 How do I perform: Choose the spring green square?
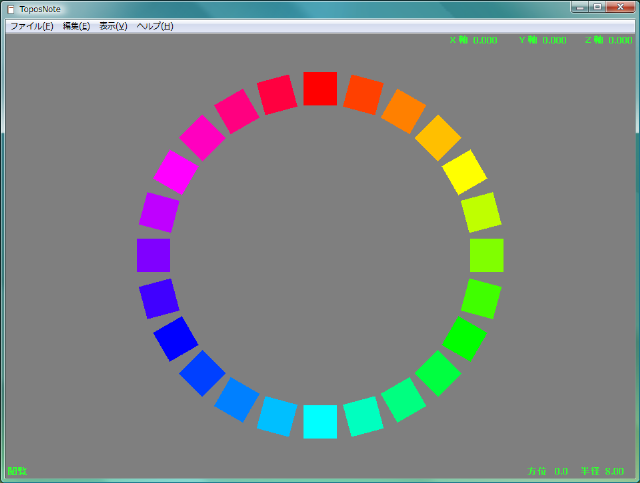click(x=403, y=400)
